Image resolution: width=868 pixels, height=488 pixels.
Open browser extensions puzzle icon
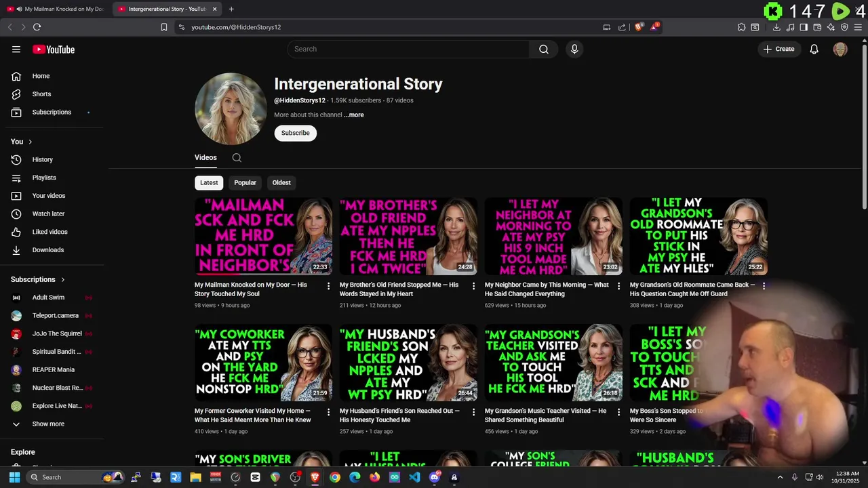click(741, 27)
